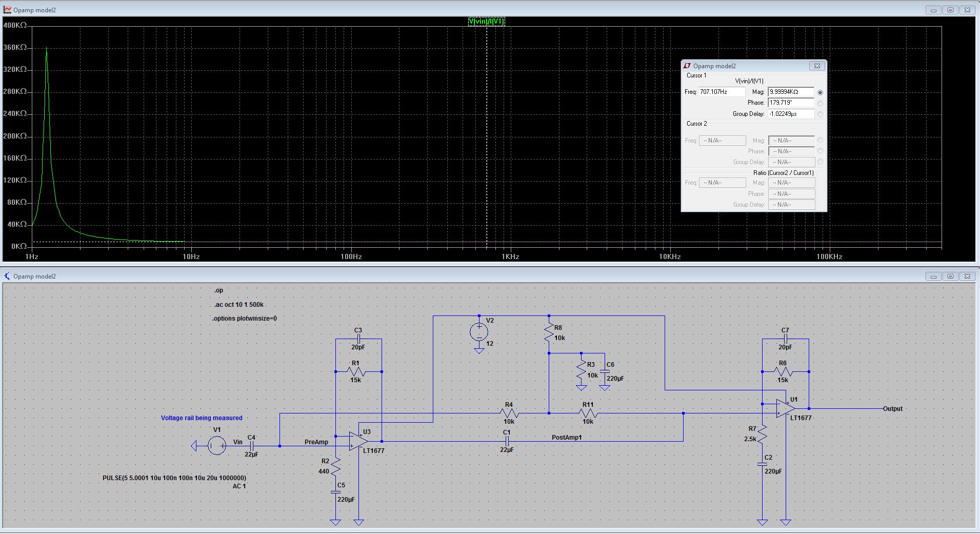
Task: Click resistor R6 15k symbol
Action: [783, 371]
